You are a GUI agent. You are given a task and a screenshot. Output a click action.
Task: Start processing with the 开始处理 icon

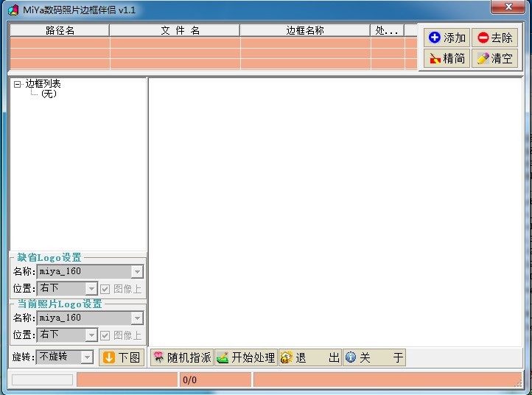(245, 357)
